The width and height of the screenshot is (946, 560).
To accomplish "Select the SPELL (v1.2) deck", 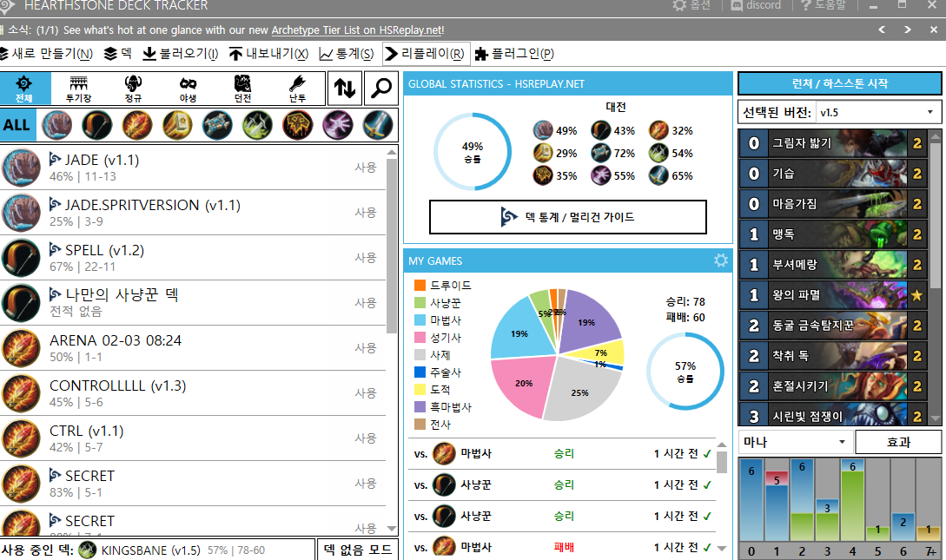I will coord(193,258).
